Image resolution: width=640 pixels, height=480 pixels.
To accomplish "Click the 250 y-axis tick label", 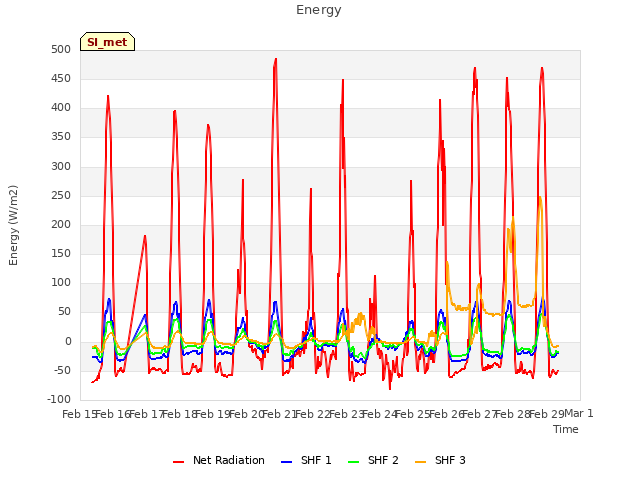I will (61, 196).
